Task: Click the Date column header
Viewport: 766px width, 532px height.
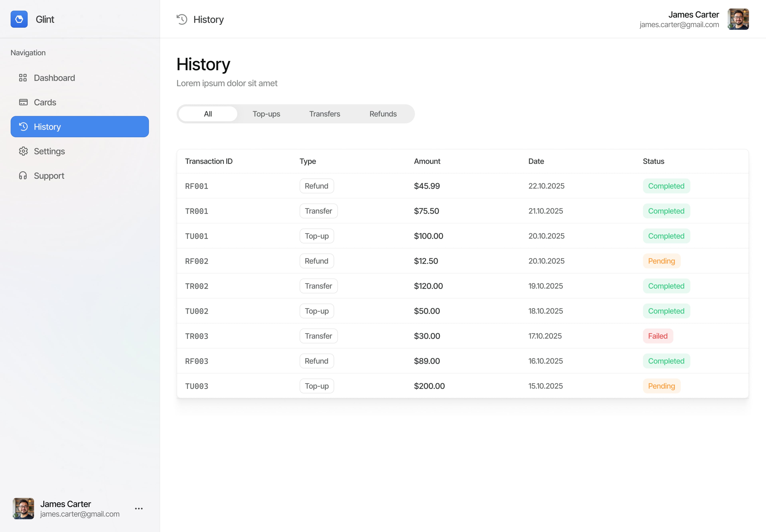Action: coord(536,161)
